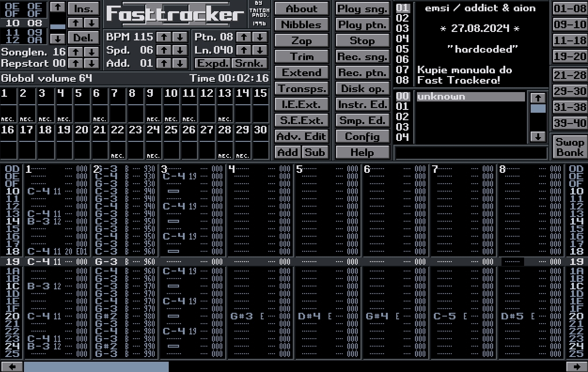Screen dimensions: 588x372
Task: Open the Config screen
Action: [x=362, y=136]
